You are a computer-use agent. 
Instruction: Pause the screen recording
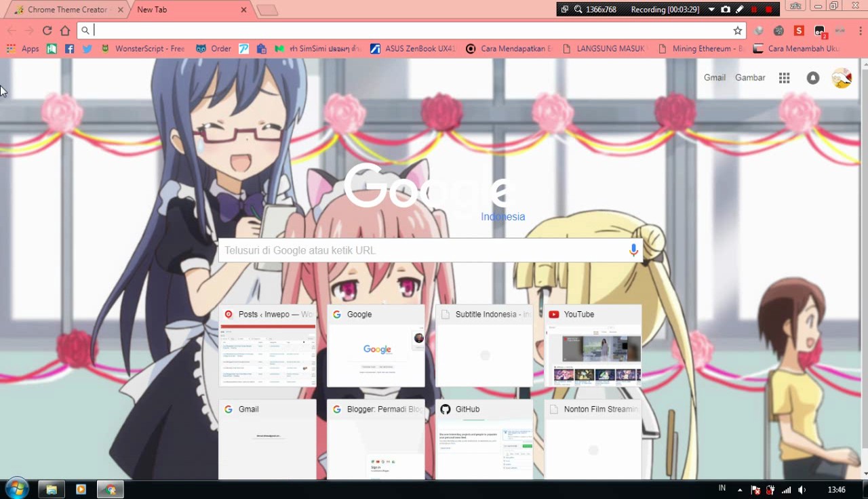pos(754,9)
